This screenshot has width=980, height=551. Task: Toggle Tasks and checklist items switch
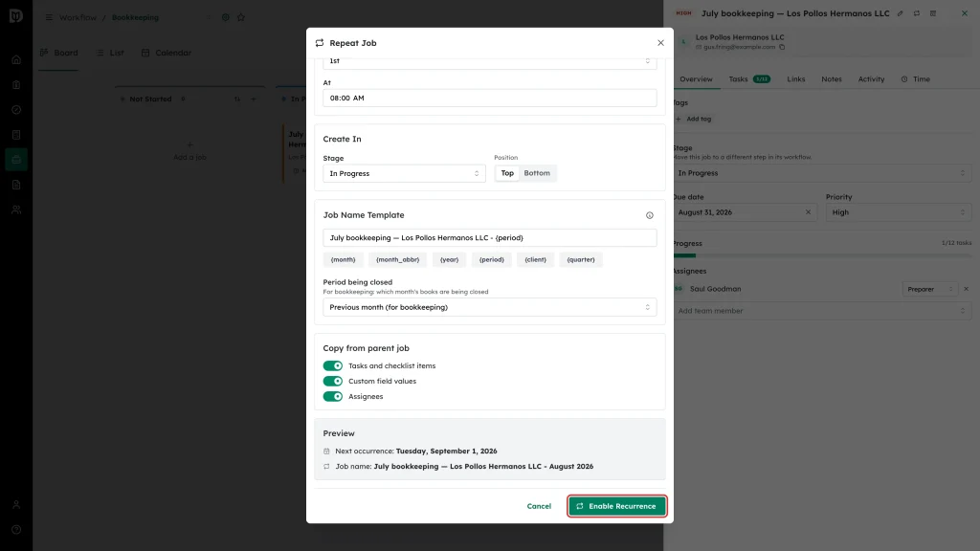coord(332,366)
